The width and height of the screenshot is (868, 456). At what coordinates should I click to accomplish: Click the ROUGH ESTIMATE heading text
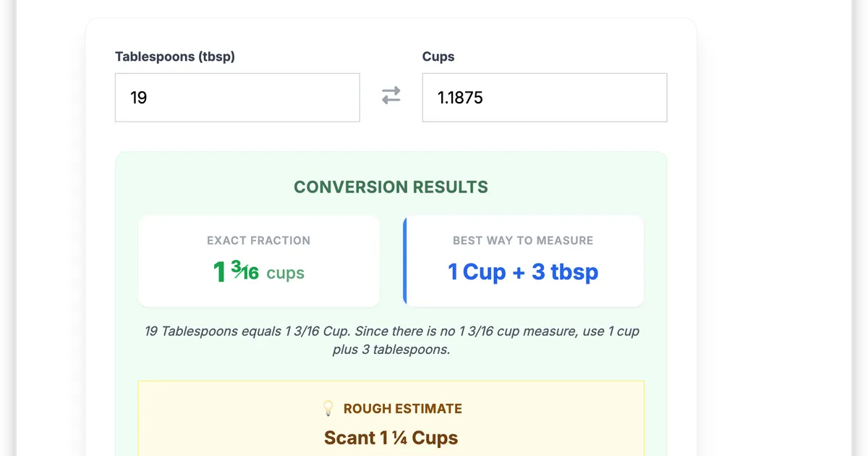tap(403, 408)
